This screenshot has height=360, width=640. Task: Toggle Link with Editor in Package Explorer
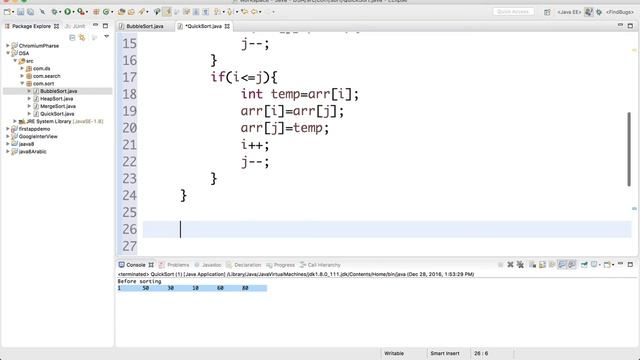[x=82, y=38]
